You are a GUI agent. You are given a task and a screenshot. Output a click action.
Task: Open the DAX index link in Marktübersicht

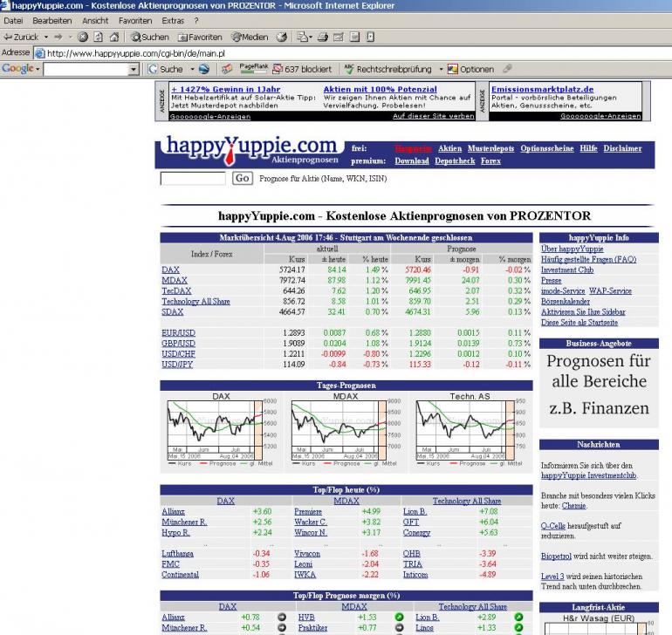click(x=170, y=270)
